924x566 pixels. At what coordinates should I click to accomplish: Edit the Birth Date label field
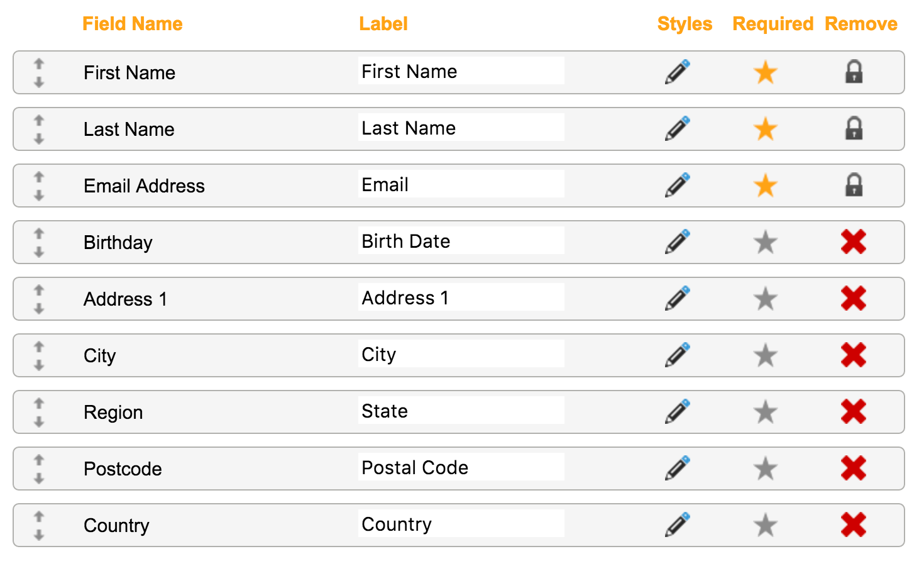461,240
